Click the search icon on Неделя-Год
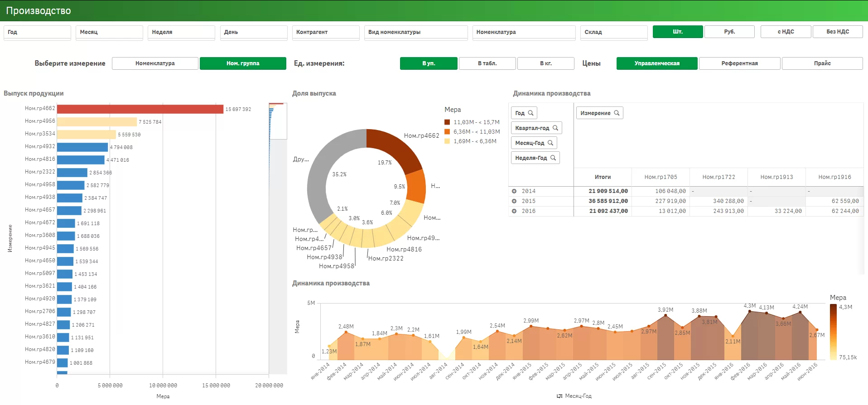868x405 pixels. point(553,158)
